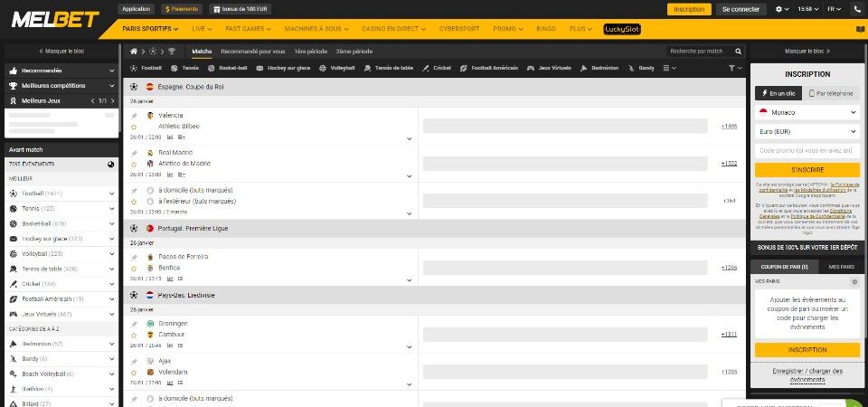This screenshot has width=868, height=407.
Task: Expand markets for Valencia vs Athletic Bilbao
Action: (409, 139)
